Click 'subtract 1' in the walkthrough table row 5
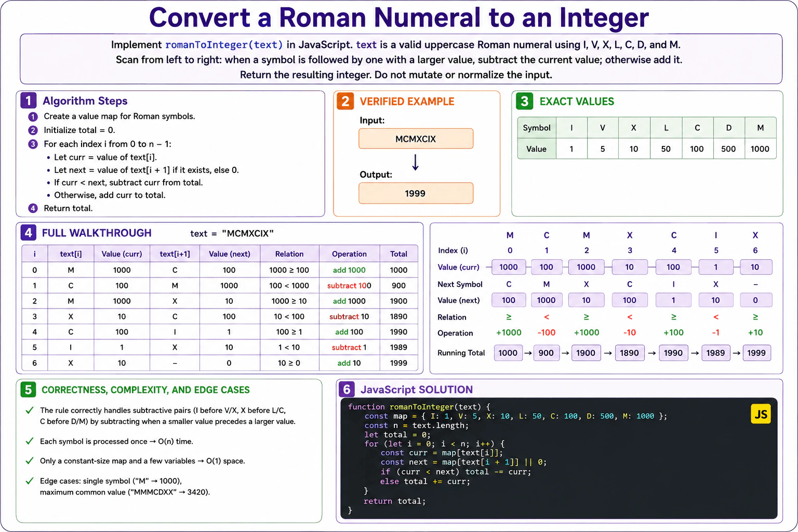798x532 pixels. point(349,348)
